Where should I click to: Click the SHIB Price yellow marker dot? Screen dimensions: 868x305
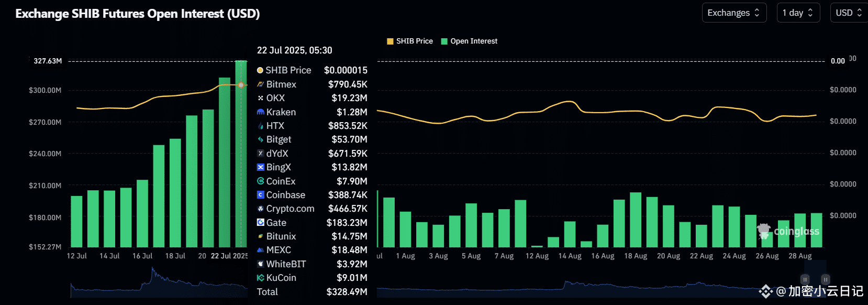241,85
